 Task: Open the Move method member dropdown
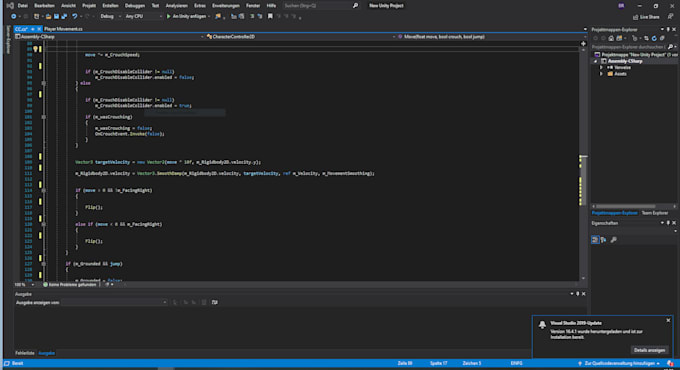pos(491,37)
